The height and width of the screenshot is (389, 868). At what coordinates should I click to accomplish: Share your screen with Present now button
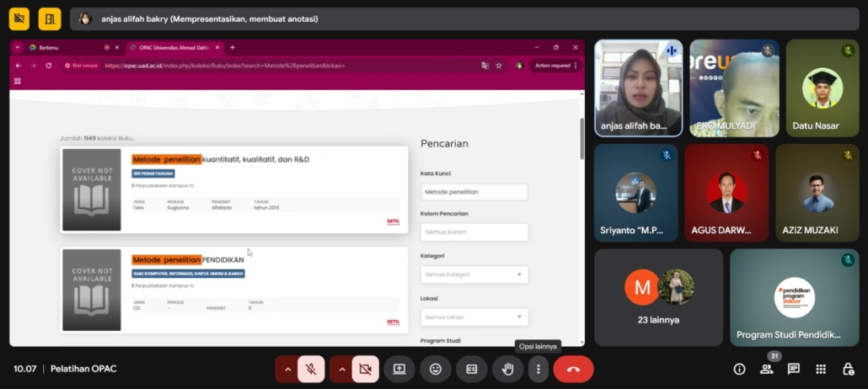pos(399,369)
